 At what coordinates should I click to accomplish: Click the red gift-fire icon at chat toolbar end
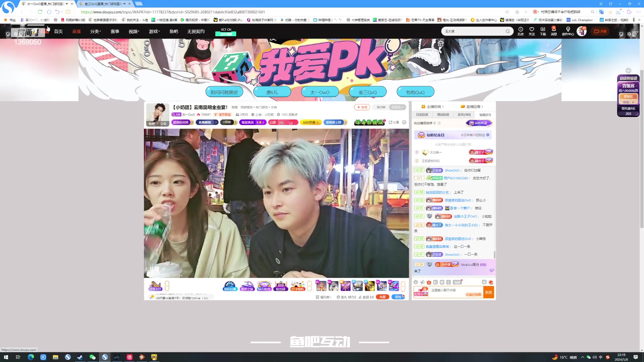[491, 282]
